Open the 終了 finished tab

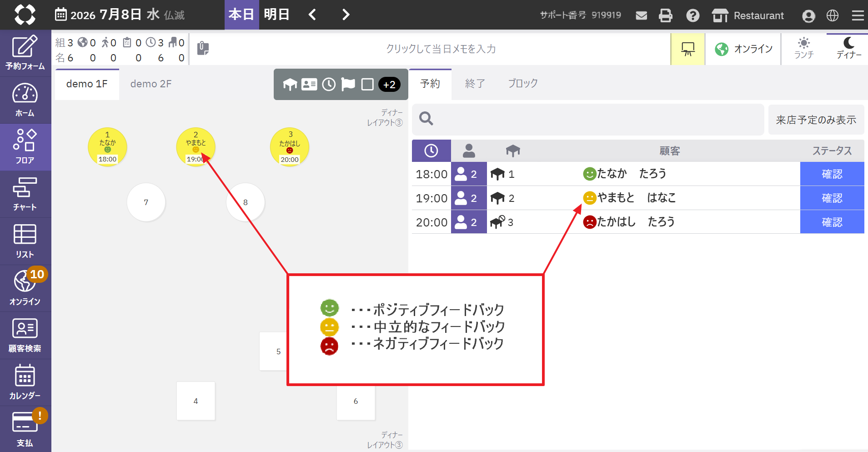(475, 84)
